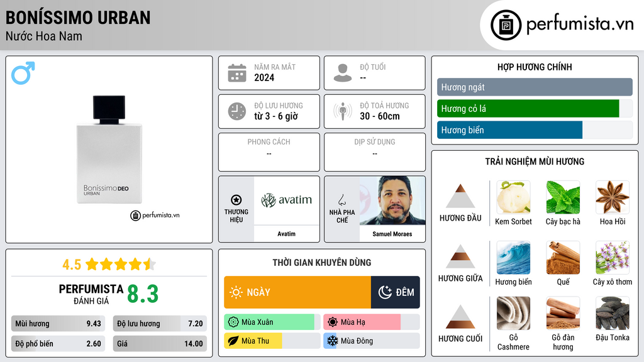Click the Nước Hoa Nam subtitle

coord(44,36)
